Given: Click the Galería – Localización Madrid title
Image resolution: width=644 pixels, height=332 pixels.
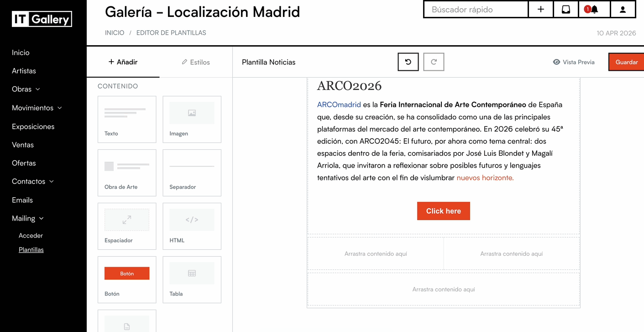Looking at the screenshot, I should (x=203, y=12).
